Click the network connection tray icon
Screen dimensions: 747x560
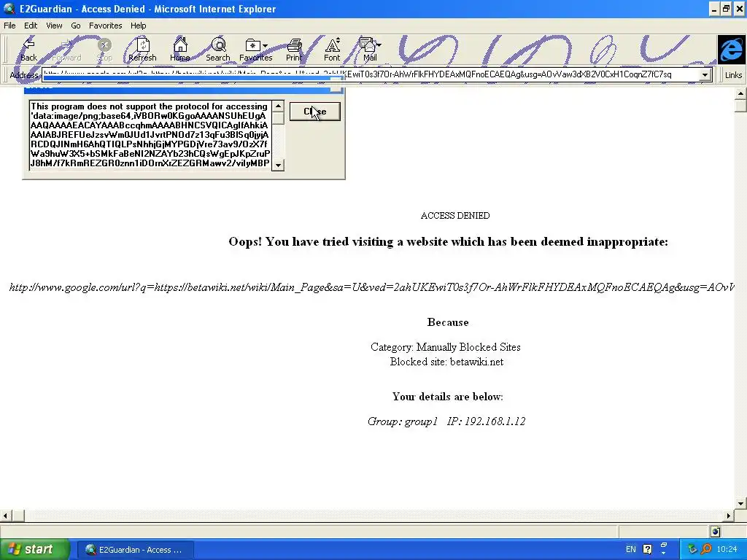(692, 549)
